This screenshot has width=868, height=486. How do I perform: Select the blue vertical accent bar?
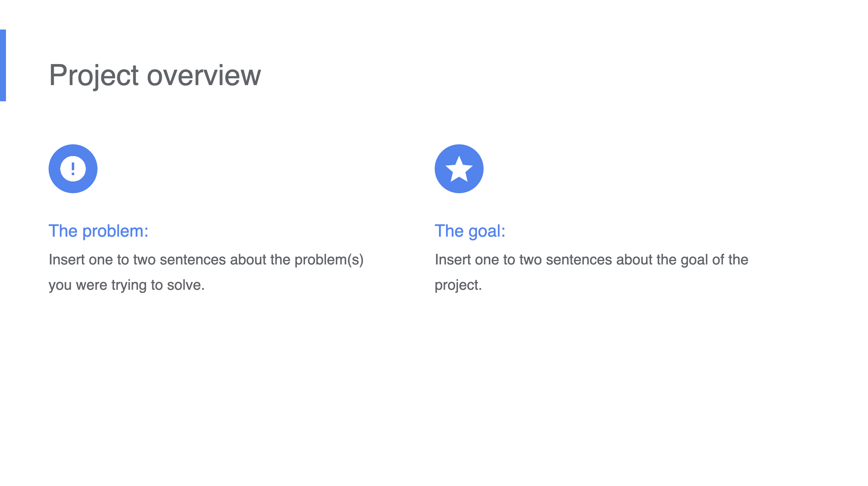point(3,65)
